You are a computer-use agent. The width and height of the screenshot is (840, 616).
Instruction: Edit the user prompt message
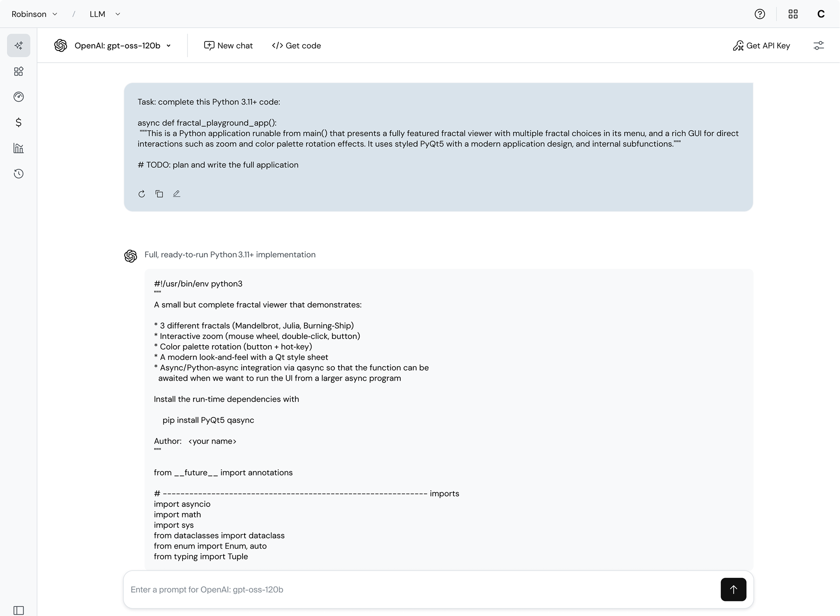pyautogui.click(x=176, y=194)
